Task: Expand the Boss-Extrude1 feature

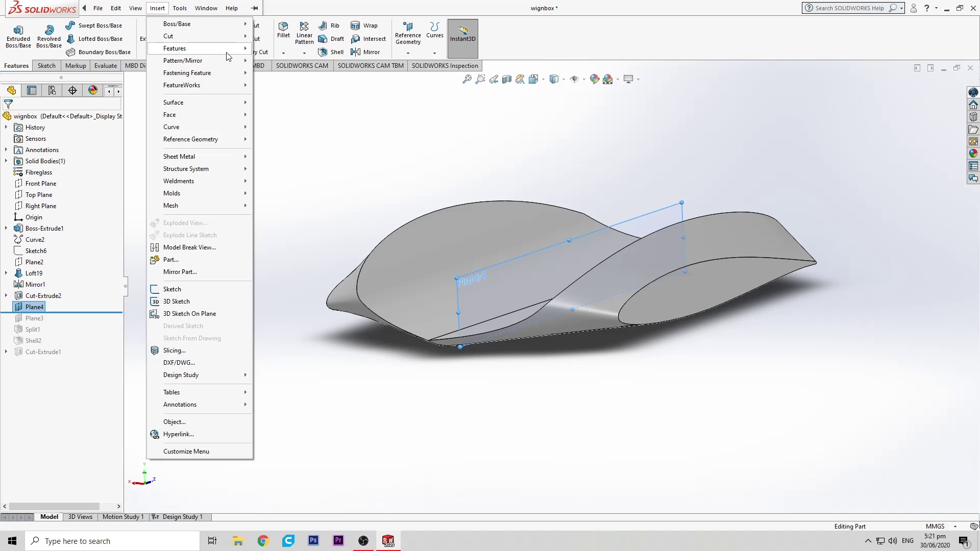Action: [x=6, y=229]
